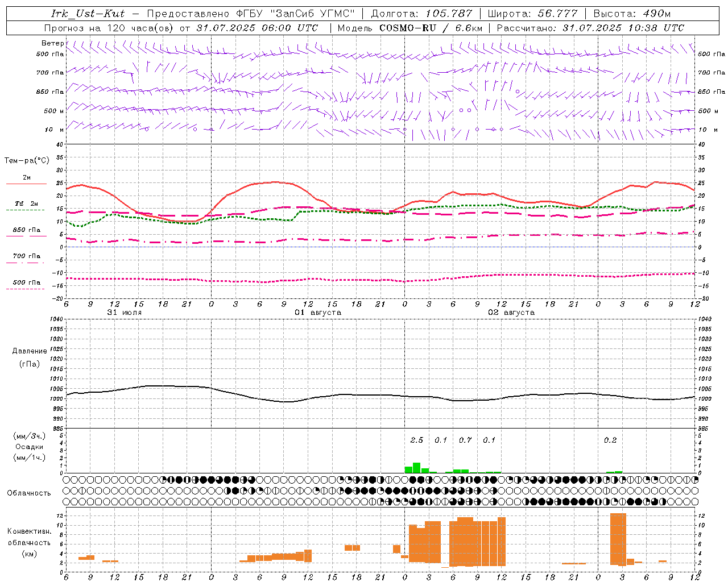Click the elevation value 490м
Image resolution: width=728 pixels, height=582 pixels.
[657, 14]
